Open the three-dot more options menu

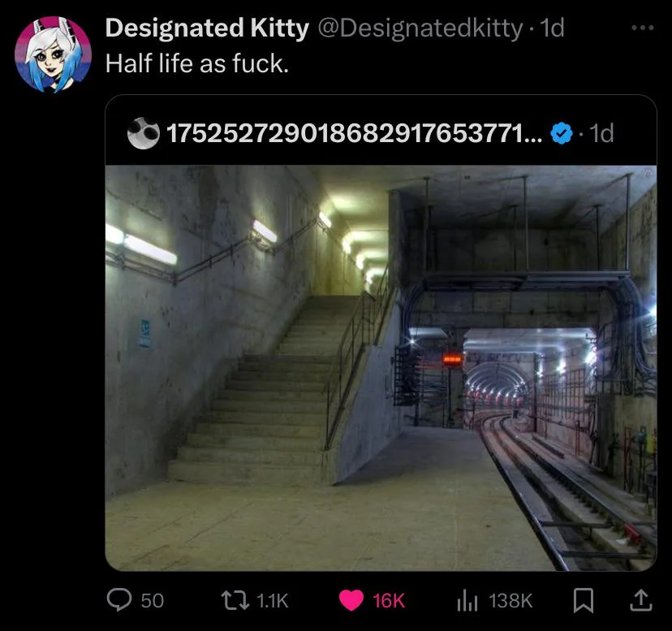pyautogui.click(x=643, y=28)
